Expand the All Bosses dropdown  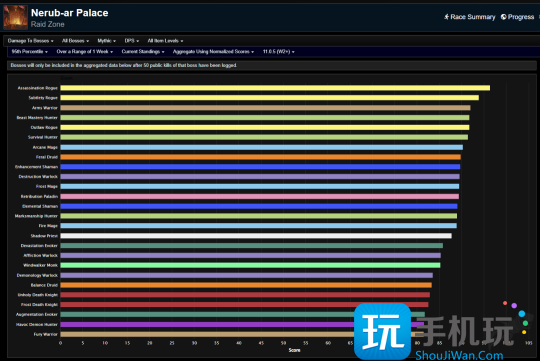75,41
